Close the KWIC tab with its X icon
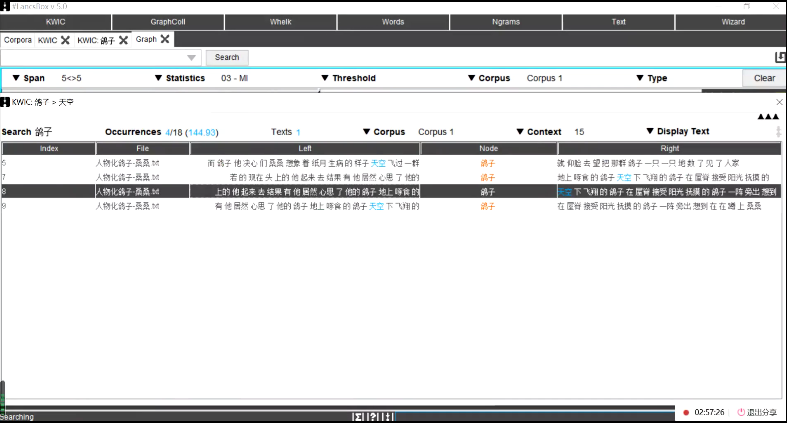Viewport: 787px width, 423px height. tap(65, 40)
